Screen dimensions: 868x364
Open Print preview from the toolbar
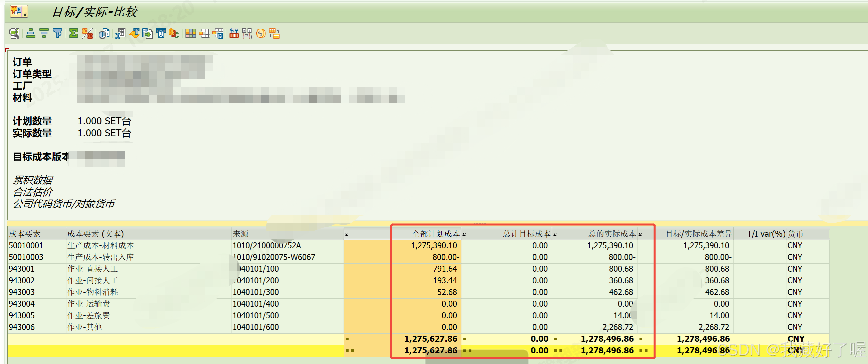click(104, 33)
